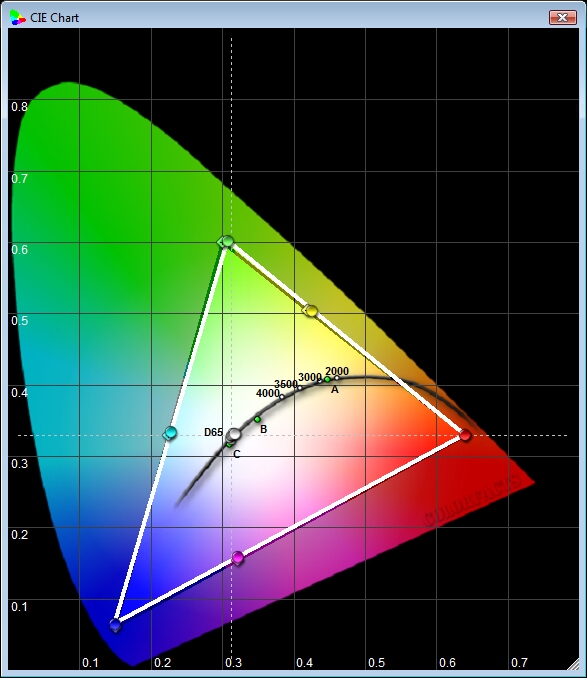Click the green illuminant B dot
This screenshot has width=587, height=678.
[x=258, y=419]
